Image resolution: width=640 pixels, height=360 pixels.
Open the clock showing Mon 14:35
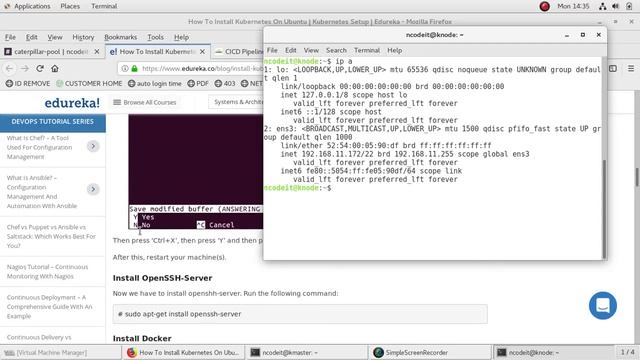point(573,6)
